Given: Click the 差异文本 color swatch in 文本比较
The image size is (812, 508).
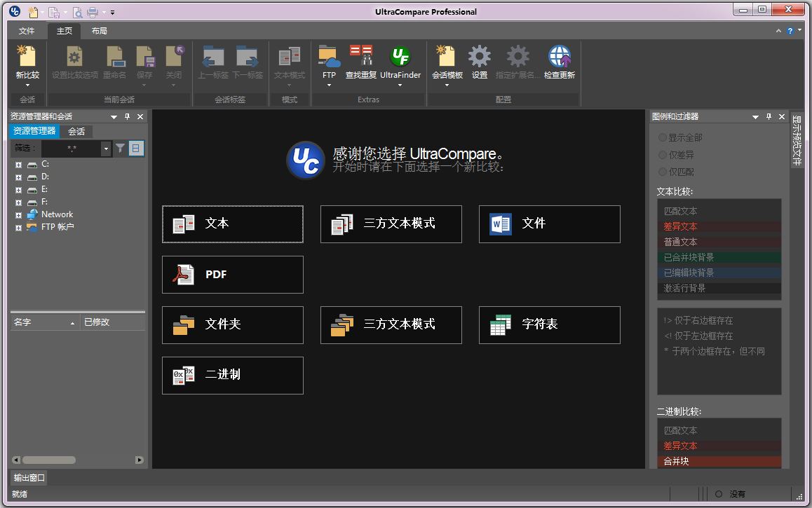Looking at the screenshot, I should pos(719,227).
